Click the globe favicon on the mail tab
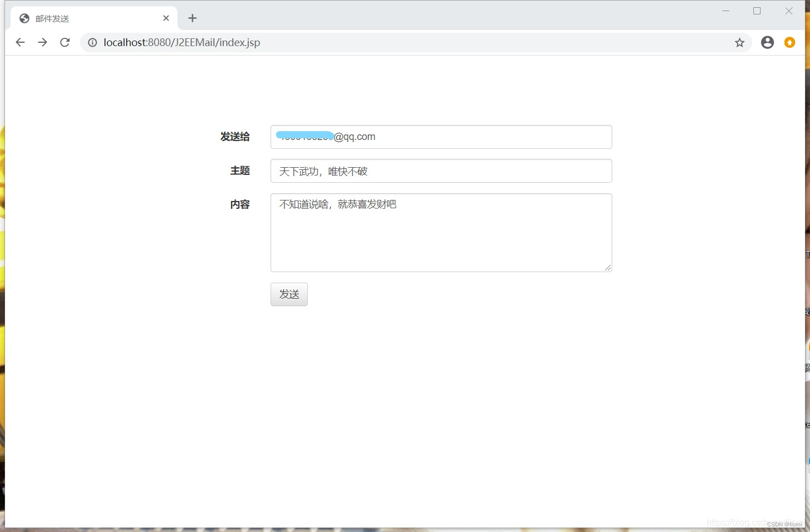810x532 pixels. pyautogui.click(x=24, y=18)
